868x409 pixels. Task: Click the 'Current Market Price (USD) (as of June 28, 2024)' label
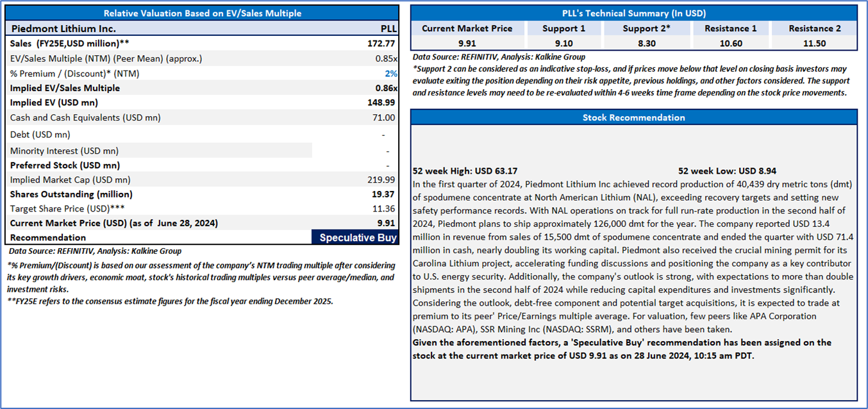pos(114,223)
